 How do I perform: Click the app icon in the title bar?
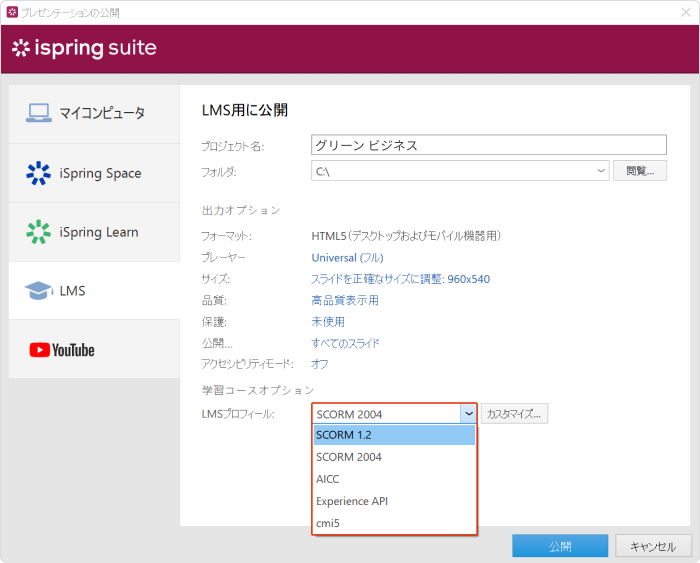pyautogui.click(x=12, y=12)
